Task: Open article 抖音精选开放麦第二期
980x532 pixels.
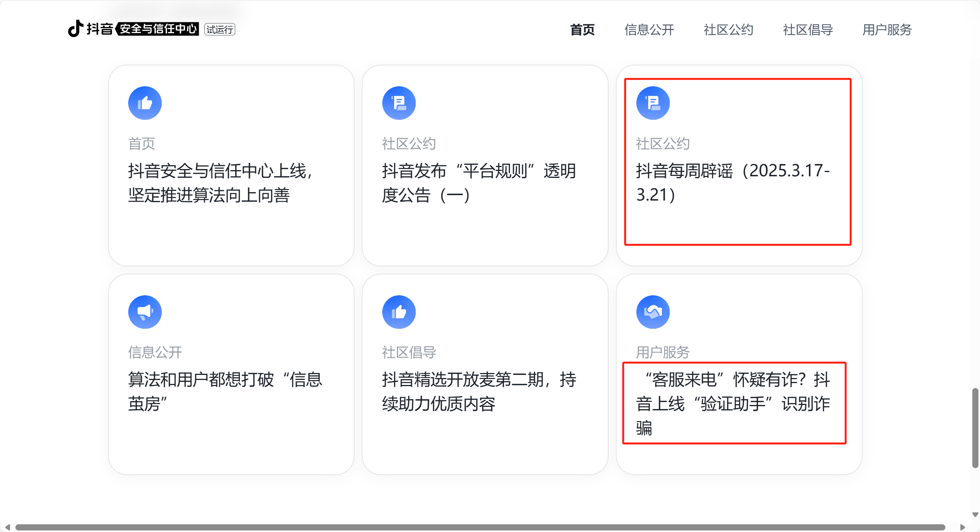Action: [479, 392]
